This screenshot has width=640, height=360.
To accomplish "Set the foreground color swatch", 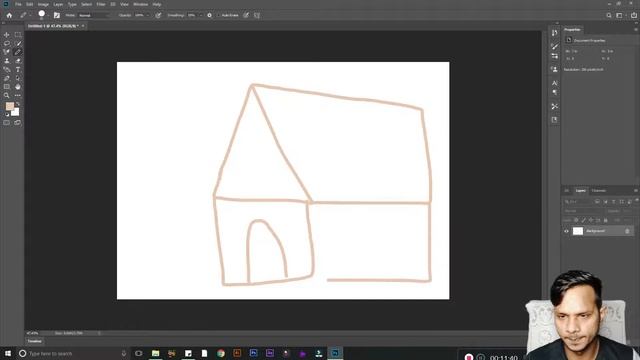I will pyautogui.click(x=9, y=106).
